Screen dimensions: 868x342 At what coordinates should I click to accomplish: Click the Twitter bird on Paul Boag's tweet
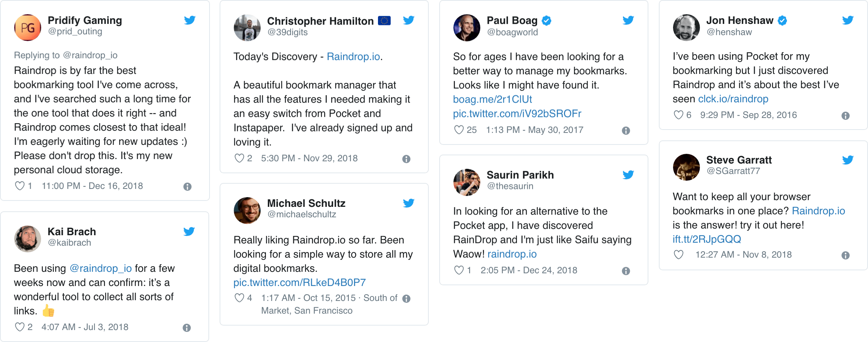tap(628, 20)
